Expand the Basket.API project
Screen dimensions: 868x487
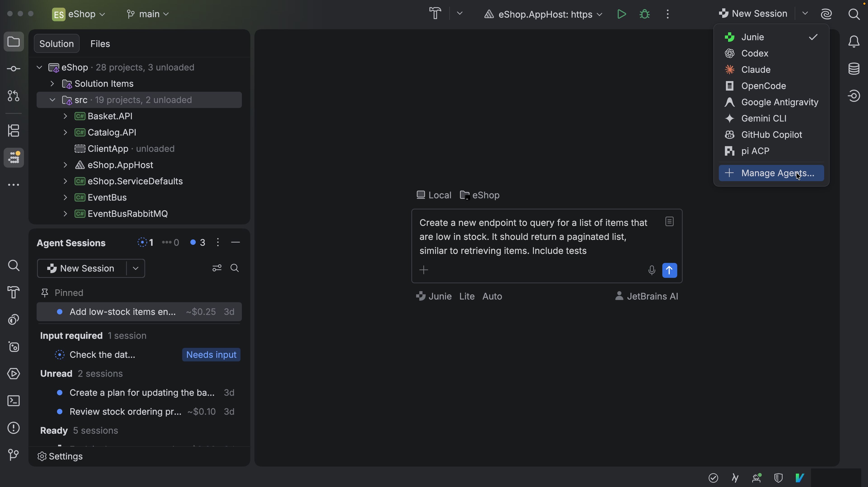[x=65, y=116]
